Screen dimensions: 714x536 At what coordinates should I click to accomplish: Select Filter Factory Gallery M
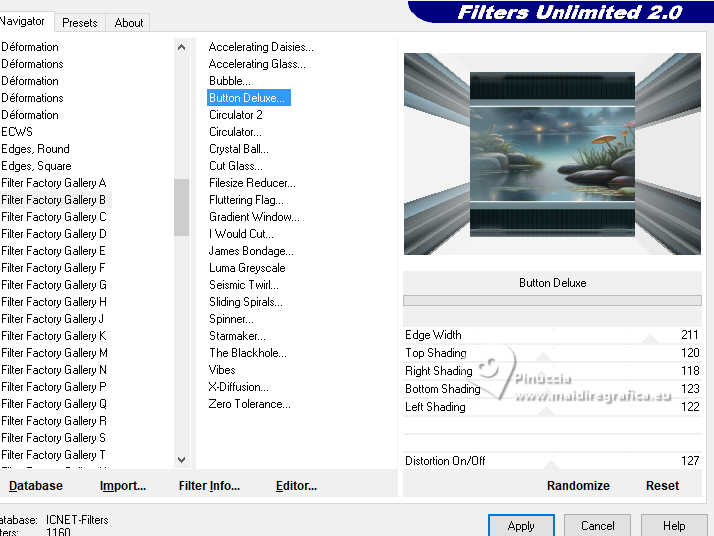[54, 353]
